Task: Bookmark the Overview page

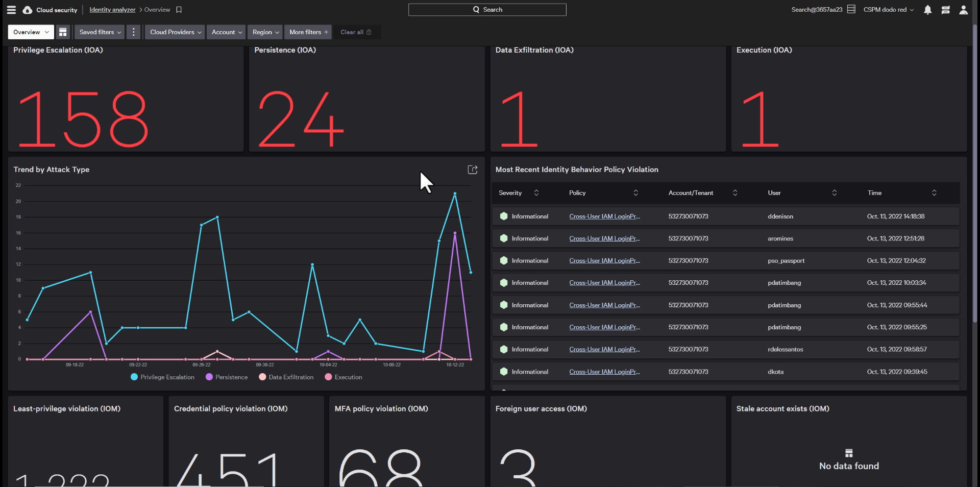Action: (x=179, y=10)
